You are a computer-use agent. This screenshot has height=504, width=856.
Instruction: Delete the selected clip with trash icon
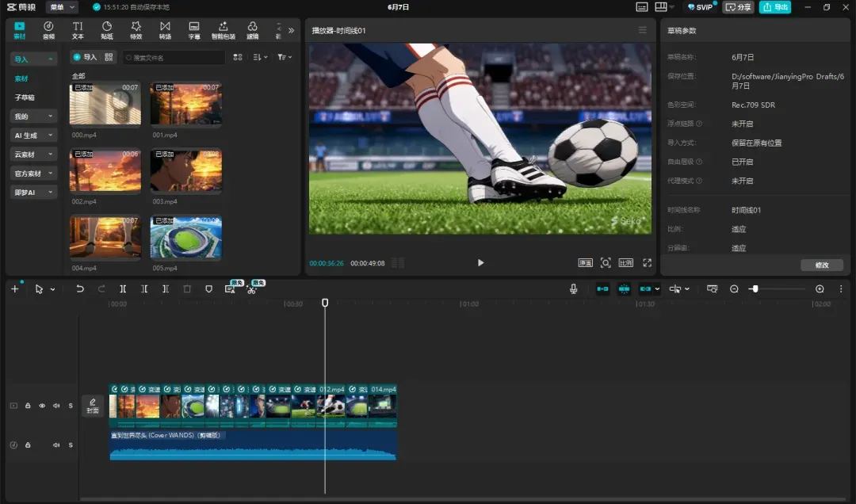pyautogui.click(x=187, y=289)
